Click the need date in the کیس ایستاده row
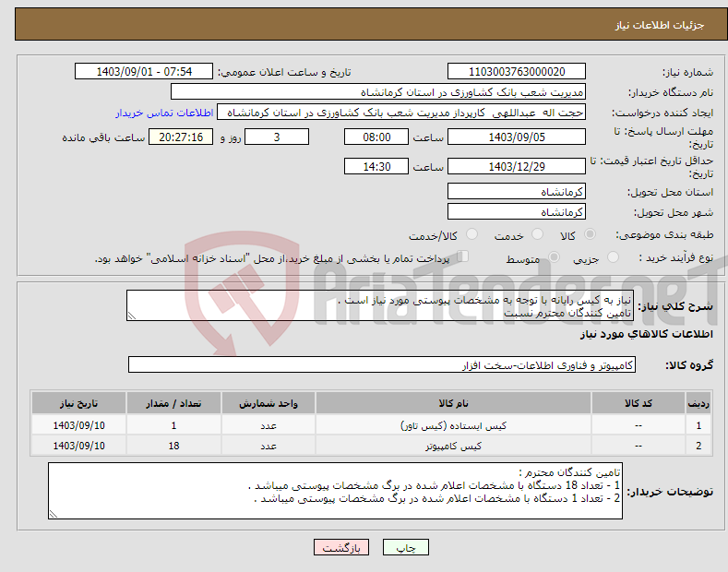 point(79,425)
